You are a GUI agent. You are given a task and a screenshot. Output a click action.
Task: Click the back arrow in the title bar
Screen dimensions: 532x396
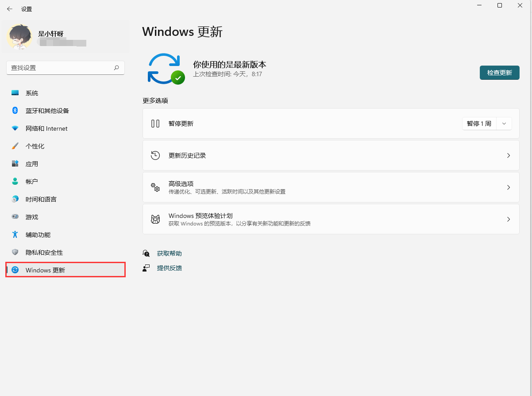point(10,9)
